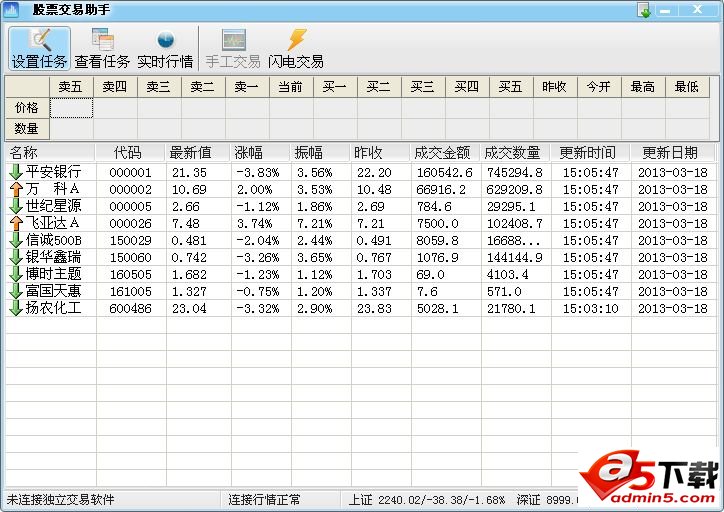Open 实时行情 real-time quotes
Viewport: 724px width, 512px height.
(165, 48)
